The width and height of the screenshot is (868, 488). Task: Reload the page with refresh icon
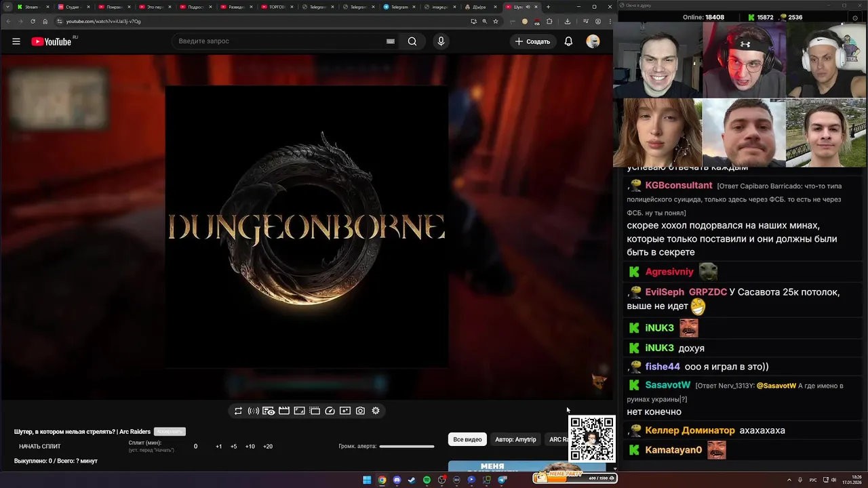tap(33, 21)
